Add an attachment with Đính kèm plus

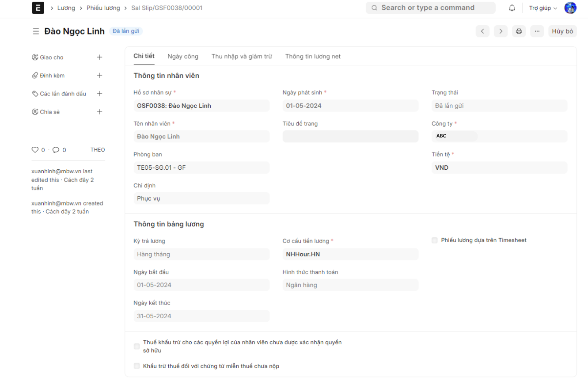[x=99, y=76]
